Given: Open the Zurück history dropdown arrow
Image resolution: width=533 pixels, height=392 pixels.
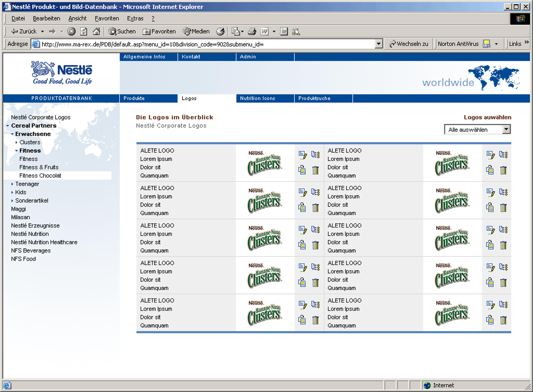Looking at the screenshot, I should [x=42, y=31].
